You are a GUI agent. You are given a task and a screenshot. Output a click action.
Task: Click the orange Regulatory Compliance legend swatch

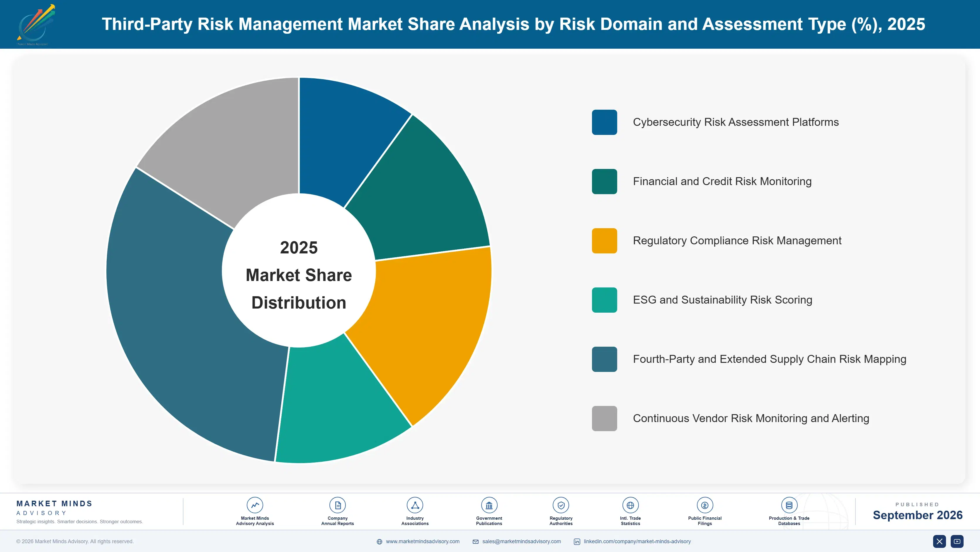pos(604,241)
